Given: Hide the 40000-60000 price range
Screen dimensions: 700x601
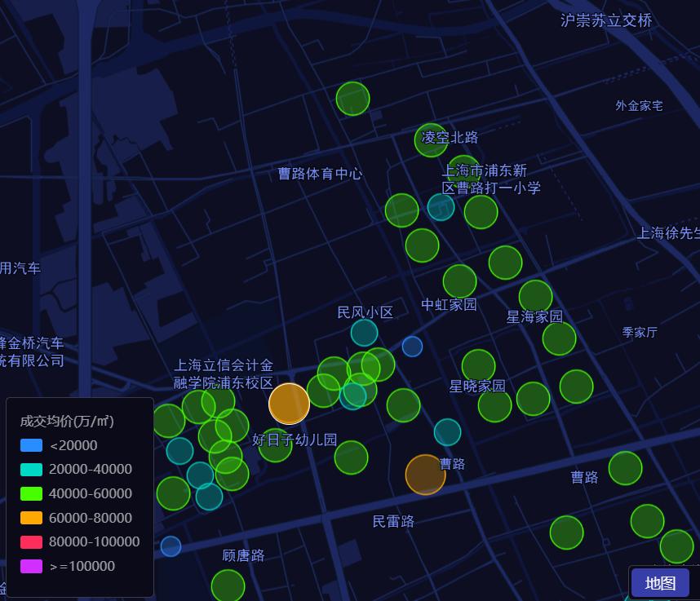Looking at the screenshot, I should pos(31,493).
